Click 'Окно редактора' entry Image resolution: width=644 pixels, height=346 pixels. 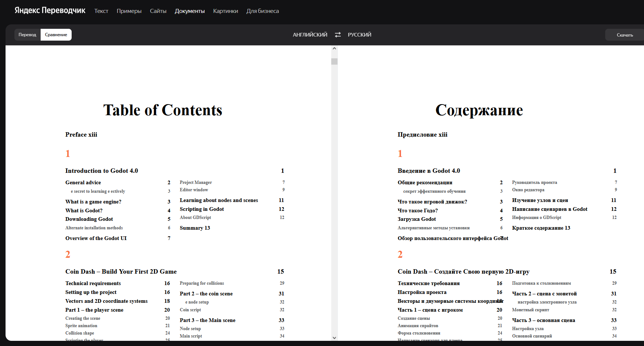[528, 190]
